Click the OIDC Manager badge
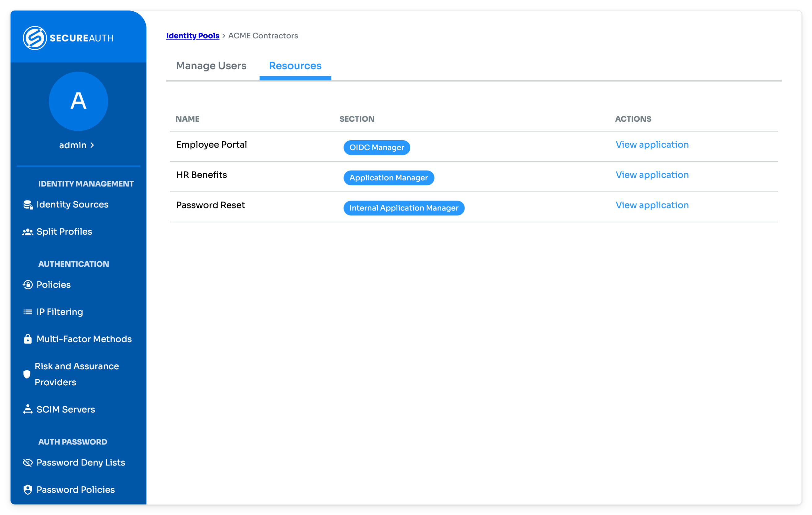The image size is (812, 515). tap(377, 147)
